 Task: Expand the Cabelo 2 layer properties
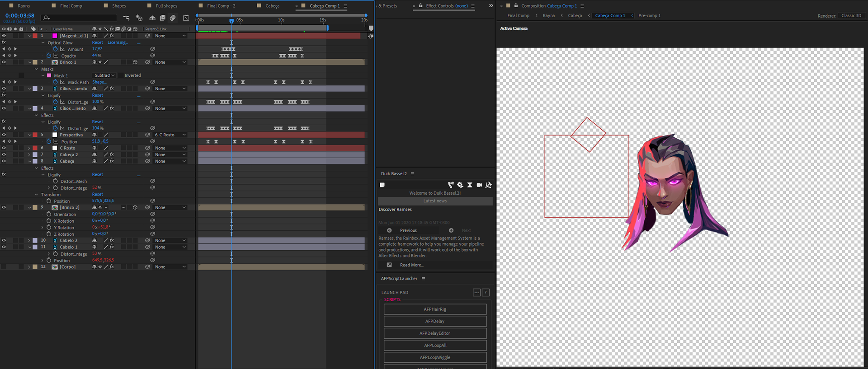tap(29, 240)
